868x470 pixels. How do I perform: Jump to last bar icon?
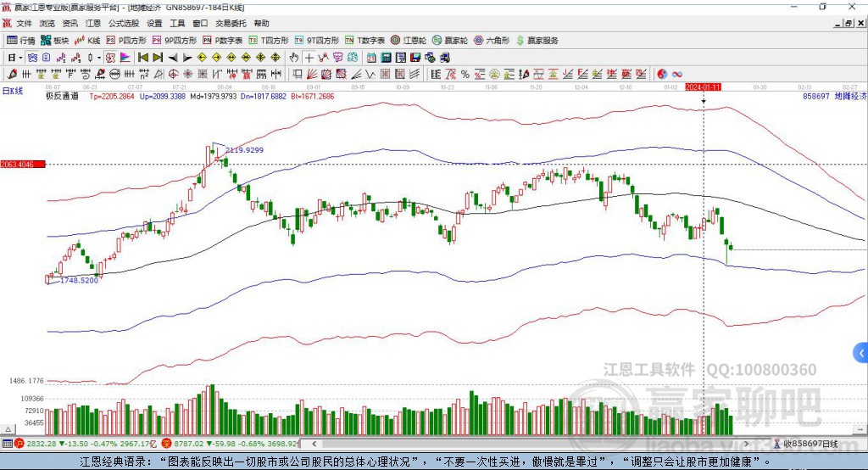pos(158,58)
